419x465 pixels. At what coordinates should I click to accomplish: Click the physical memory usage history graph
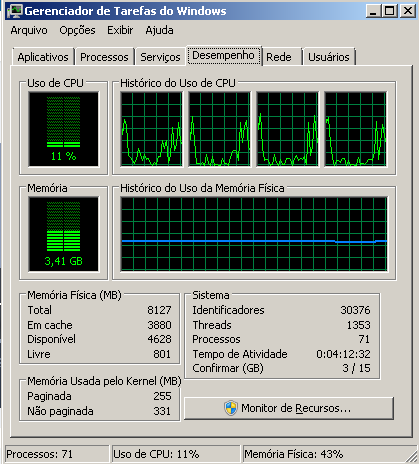tap(254, 234)
